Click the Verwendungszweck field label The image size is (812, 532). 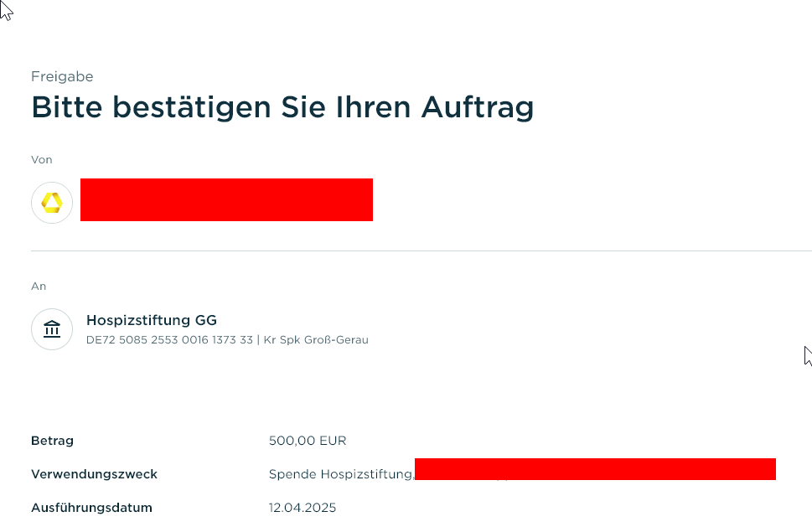pyautogui.click(x=94, y=474)
